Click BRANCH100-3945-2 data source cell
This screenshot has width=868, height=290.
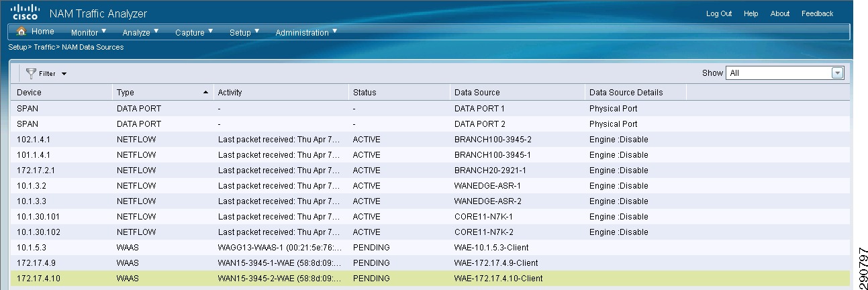493,139
